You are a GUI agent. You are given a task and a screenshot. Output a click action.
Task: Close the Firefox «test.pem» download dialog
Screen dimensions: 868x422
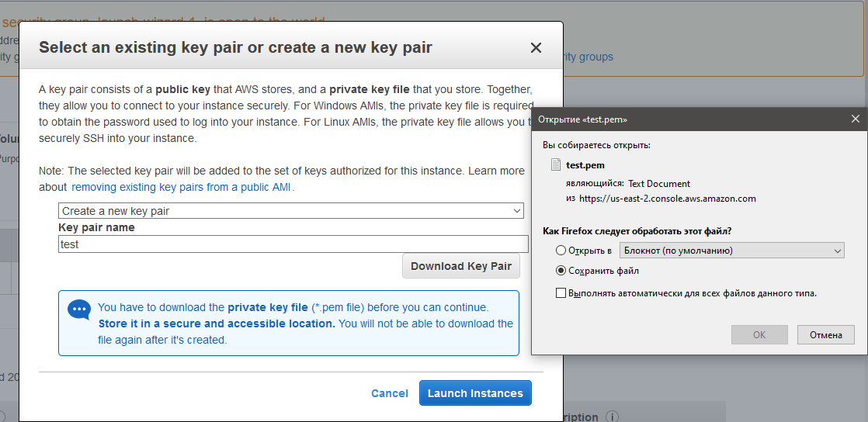coord(855,119)
